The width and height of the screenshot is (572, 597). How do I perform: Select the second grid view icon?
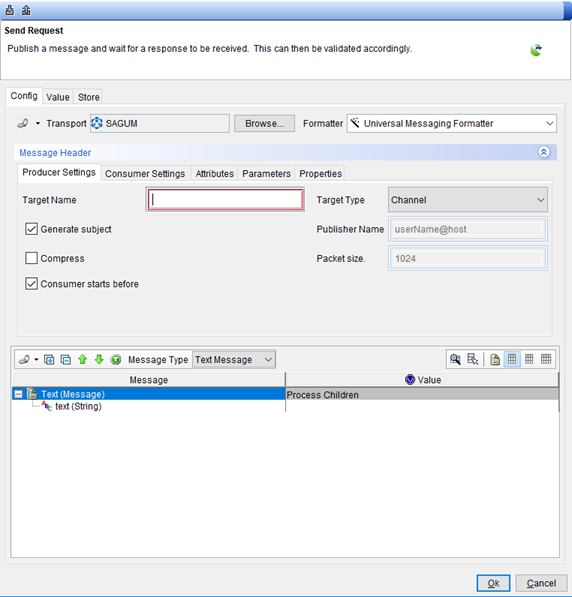529,359
